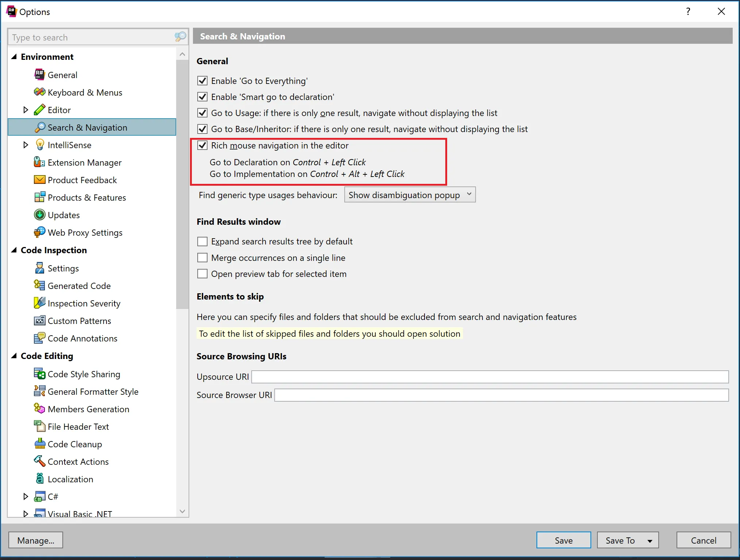Image resolution: width=740 pixels, height=560 pixels.
Task: Click the Product Feedback envelope icon
Action: click(x=39, y=180)
